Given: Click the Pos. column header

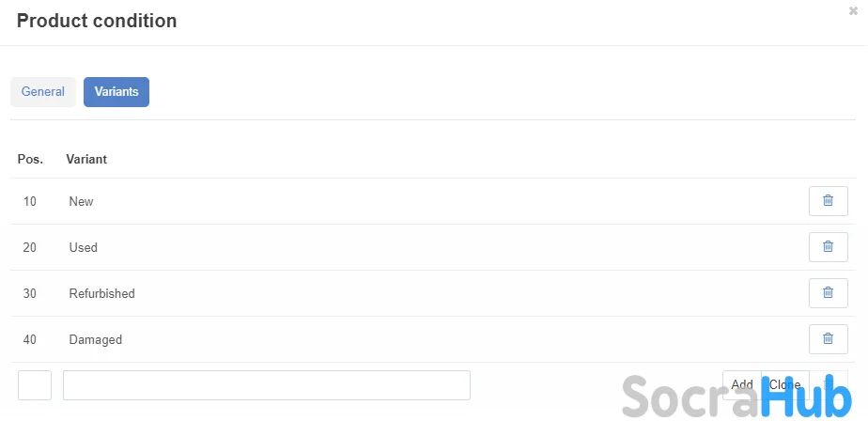Looking at the screenshot, I should click(x=30, y=160).
